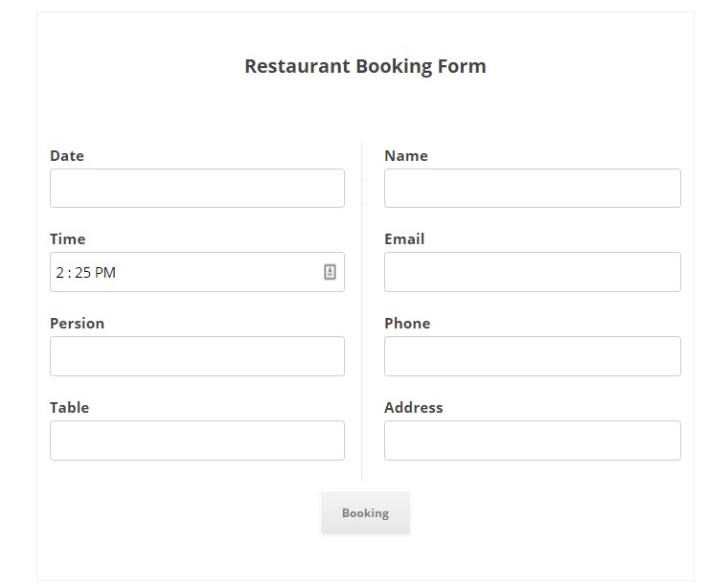The image size is (708, 588).
Task: Click the "Name" label text
Action: (x=406, y=156)
